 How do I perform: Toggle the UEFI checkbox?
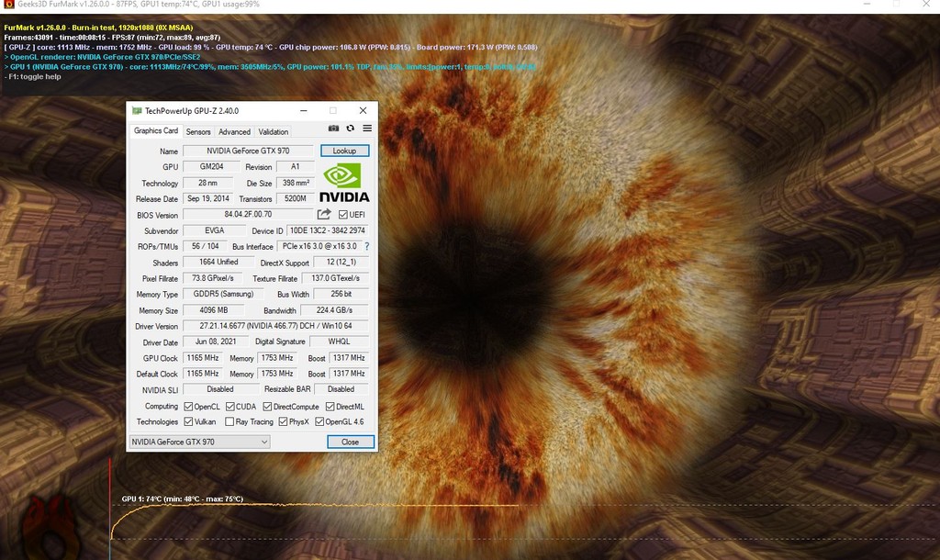tap(343, 215)
